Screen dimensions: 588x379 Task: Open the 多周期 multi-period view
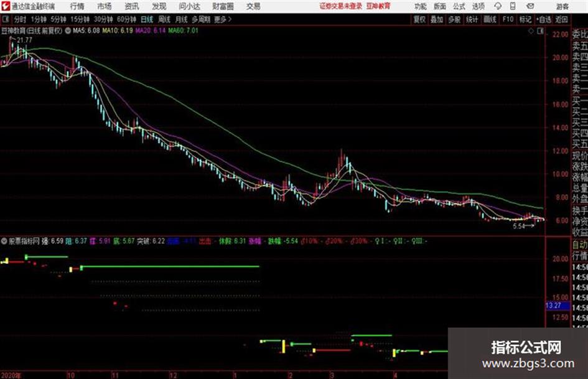[x=201, y=19]
